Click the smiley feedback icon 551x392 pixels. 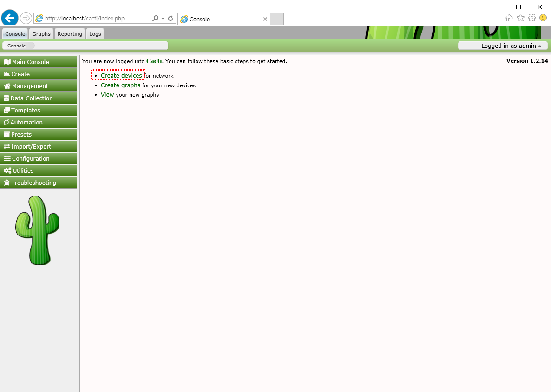pos(543,18)
